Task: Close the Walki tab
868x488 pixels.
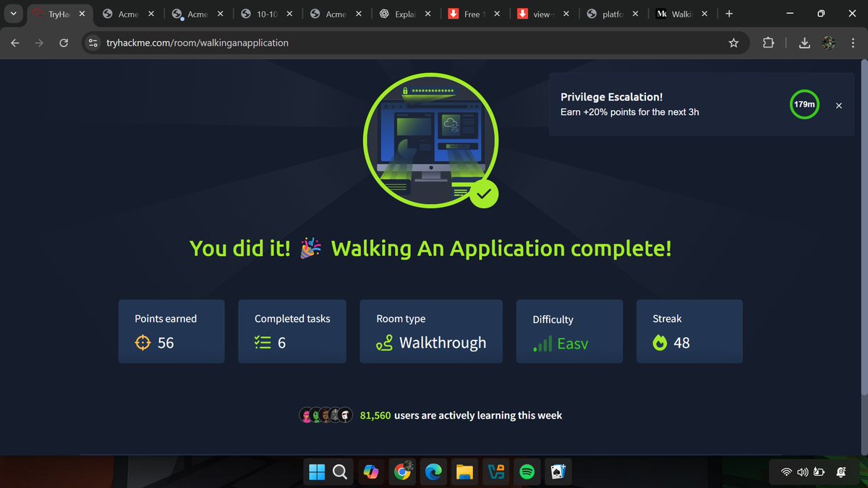Action: (x=705, y=14)
